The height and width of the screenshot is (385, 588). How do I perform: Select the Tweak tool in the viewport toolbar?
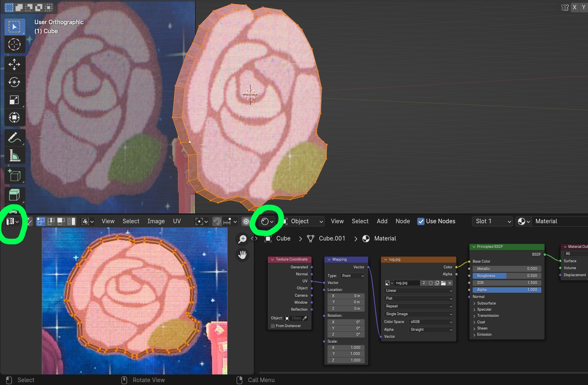coord(15,26)
